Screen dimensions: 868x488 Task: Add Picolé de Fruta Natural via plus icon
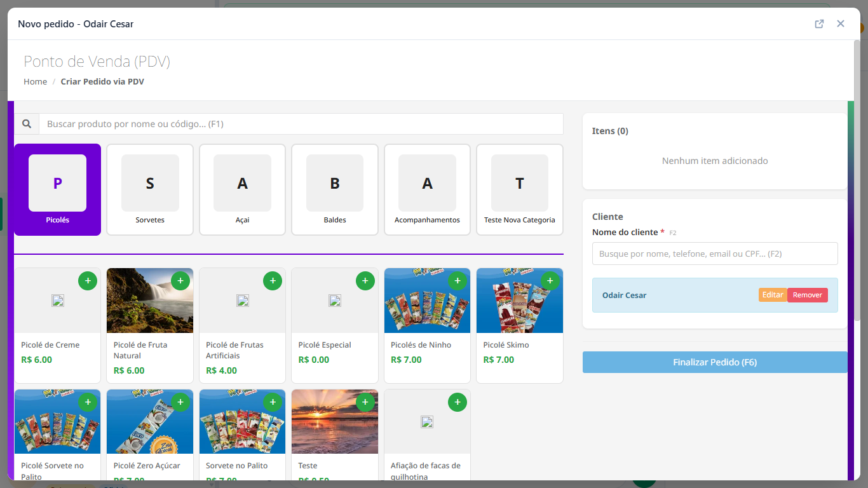[x=180, y=281]
